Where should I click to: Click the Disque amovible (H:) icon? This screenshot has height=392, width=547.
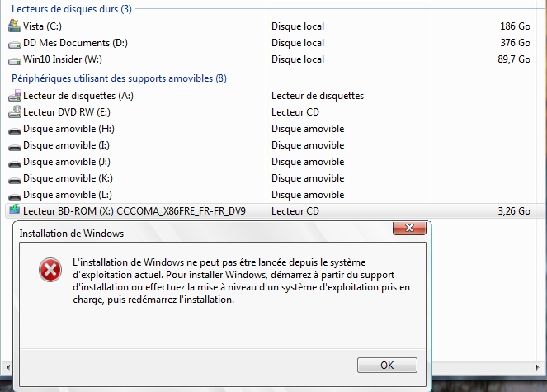15,131
